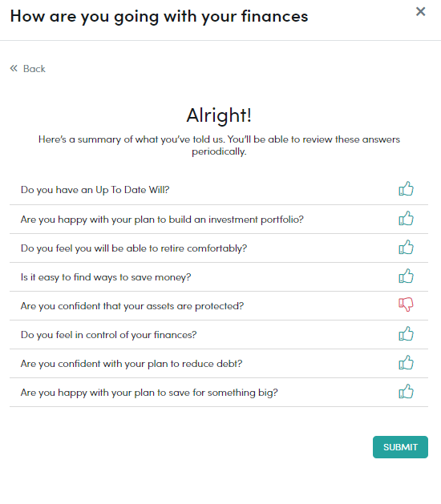Click thumbs up for save something big
441x504 pixels.
pyautogui.click(x=406, y=392)
